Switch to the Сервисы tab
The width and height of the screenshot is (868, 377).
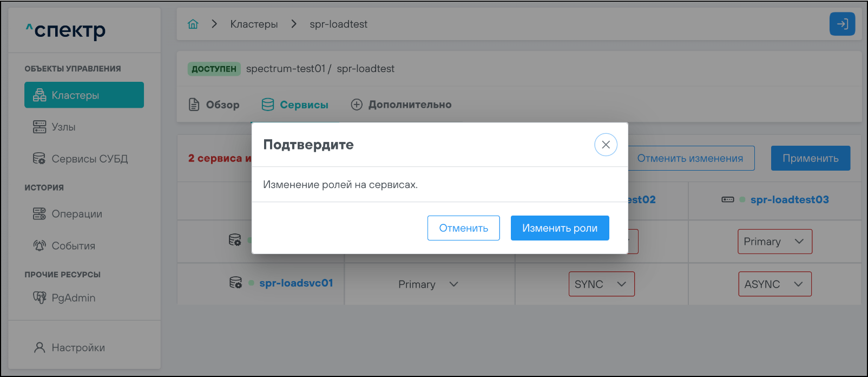coord(295,105)
